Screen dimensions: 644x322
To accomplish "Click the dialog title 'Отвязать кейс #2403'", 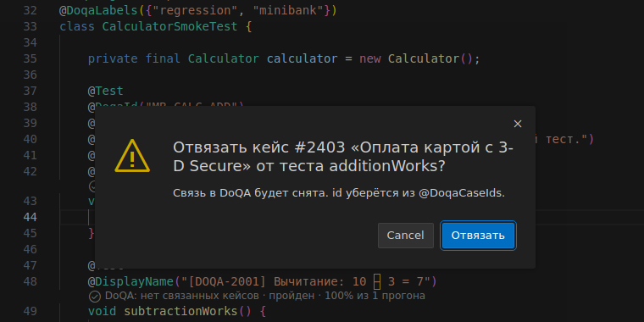I will [258, 147].
